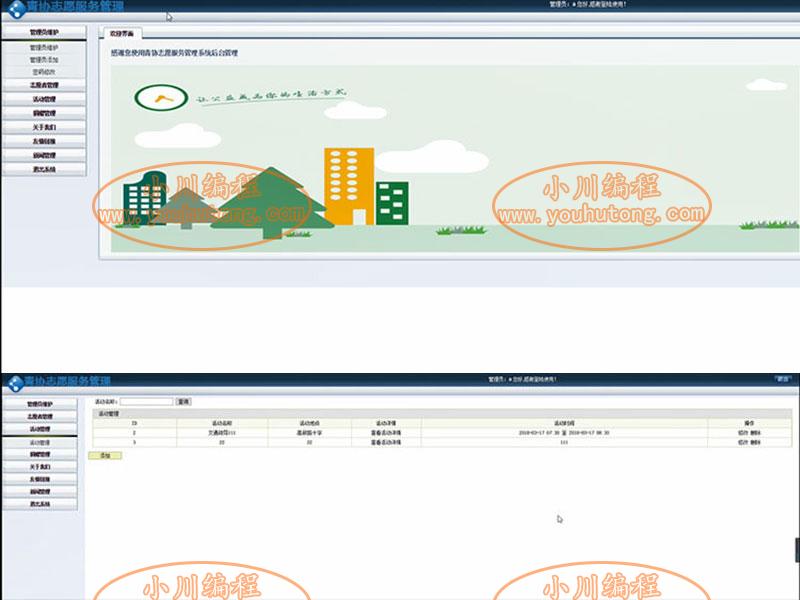Expand 活动管理 in the welcome-page sidebar
The width and height of the screenshot is (800, 600).
tap(44, 99)
